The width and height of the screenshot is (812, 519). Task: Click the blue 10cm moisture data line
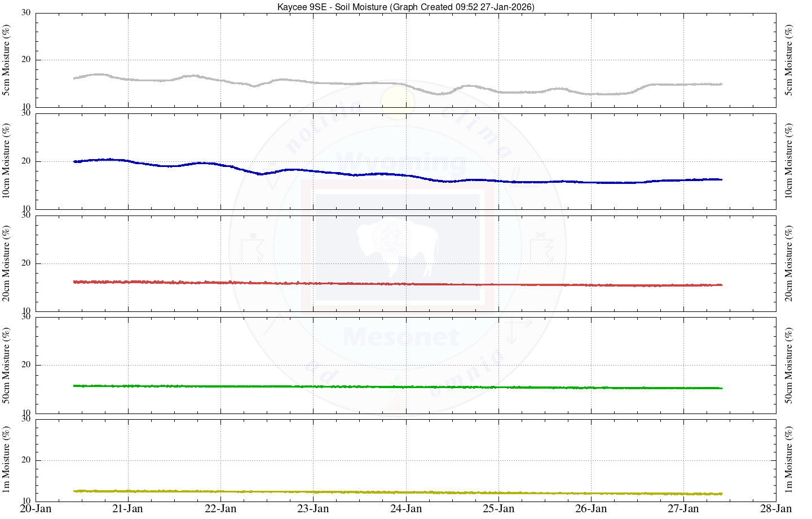338,173
